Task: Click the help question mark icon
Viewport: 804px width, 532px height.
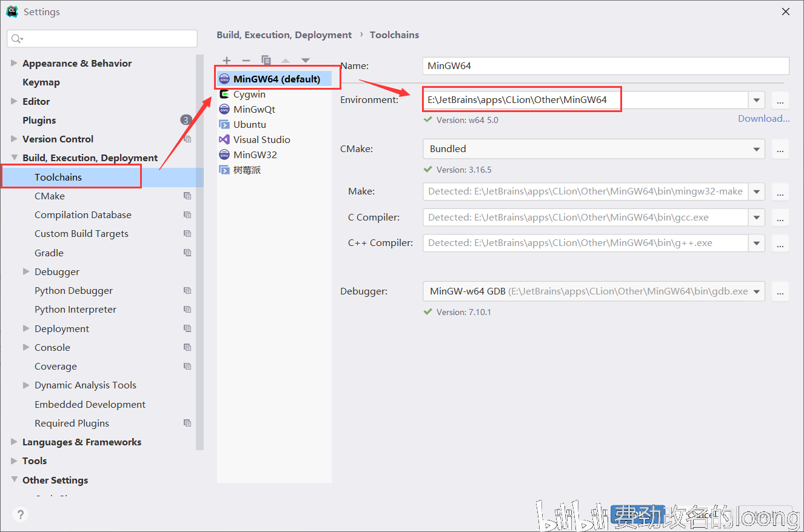Action: (x=21, y=514)
